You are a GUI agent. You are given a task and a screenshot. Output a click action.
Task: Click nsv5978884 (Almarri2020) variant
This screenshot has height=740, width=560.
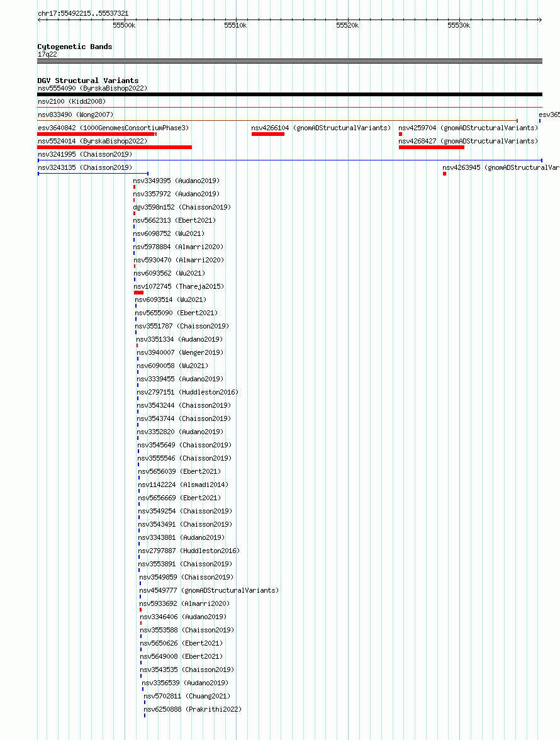tap(178, 247)
